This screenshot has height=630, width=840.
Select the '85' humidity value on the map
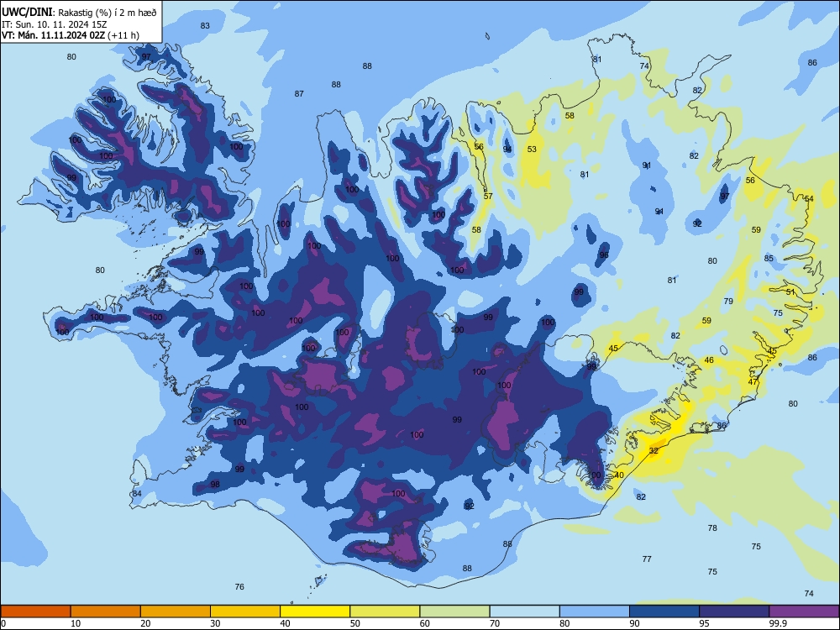[769, 259]
